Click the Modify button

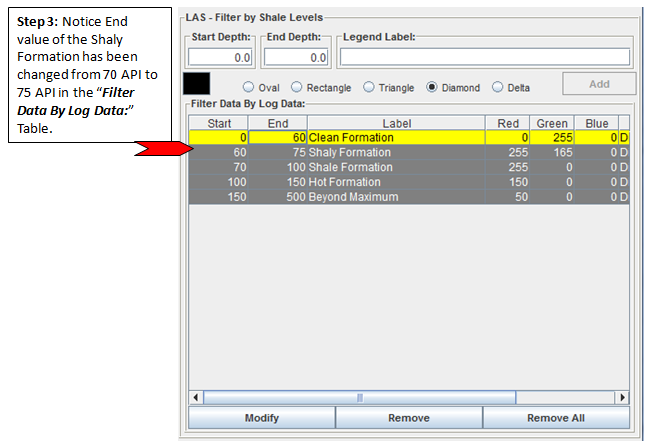pyautogui.click(x=262, y=418)
